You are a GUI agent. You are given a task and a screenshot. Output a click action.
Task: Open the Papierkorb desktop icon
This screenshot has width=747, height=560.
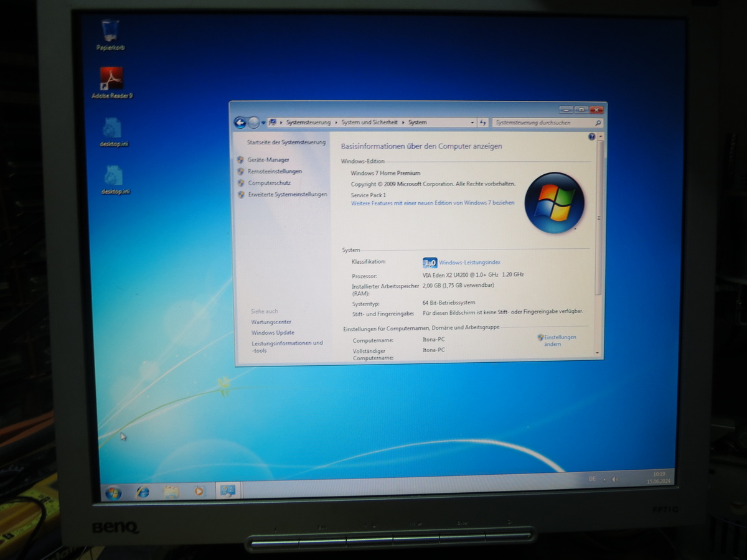110,35
